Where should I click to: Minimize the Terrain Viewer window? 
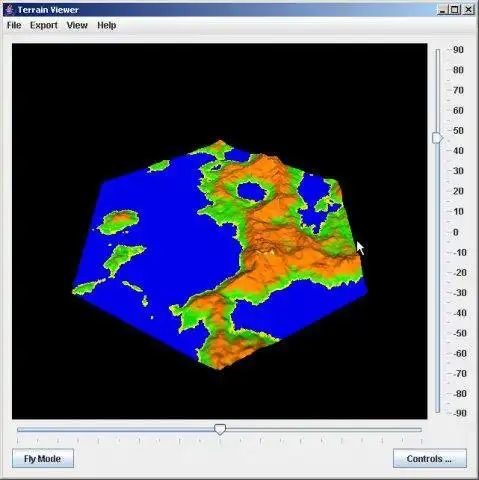point(442,10)
